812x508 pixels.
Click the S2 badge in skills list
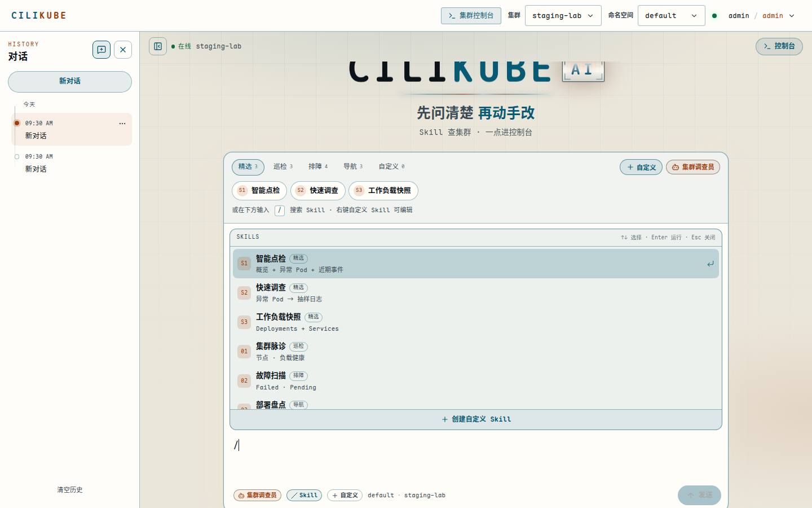244,293
